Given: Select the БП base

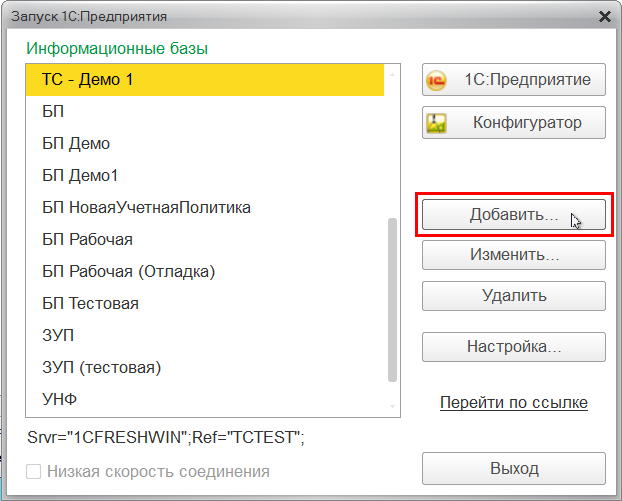Looking at the screenshot, I should click(x=205, y=111).
